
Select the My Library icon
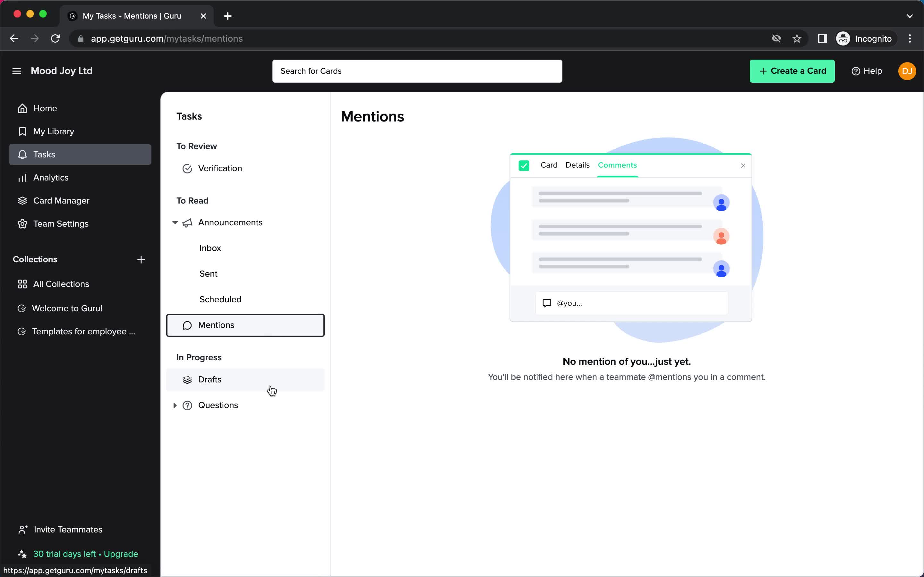pos(22,131)
